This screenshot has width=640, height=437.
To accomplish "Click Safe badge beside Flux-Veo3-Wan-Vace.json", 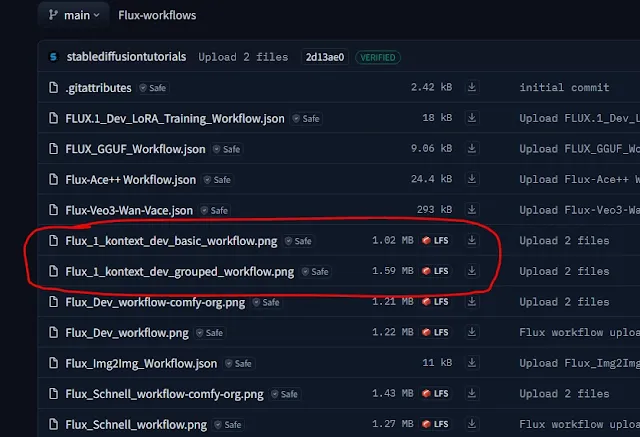I will (215, 211).
